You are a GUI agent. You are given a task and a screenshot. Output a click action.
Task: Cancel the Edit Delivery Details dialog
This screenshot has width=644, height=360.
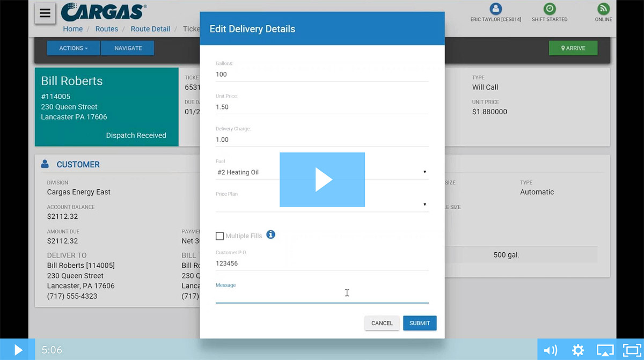pos(382,323)
